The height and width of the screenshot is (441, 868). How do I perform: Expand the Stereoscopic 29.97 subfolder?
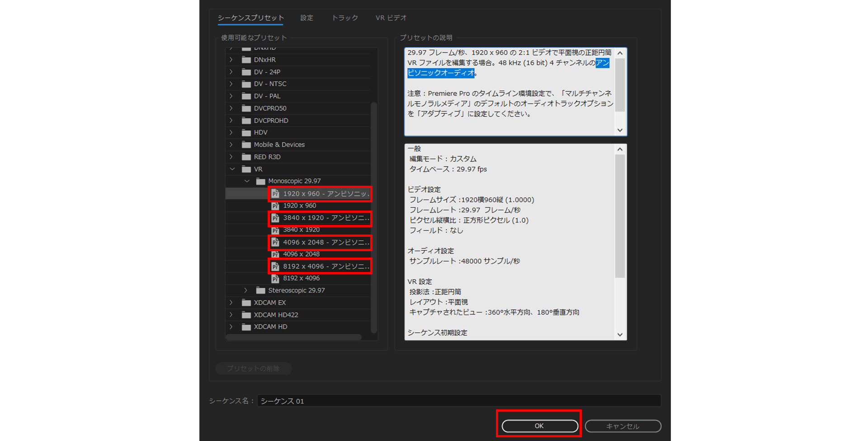(246, 291)
